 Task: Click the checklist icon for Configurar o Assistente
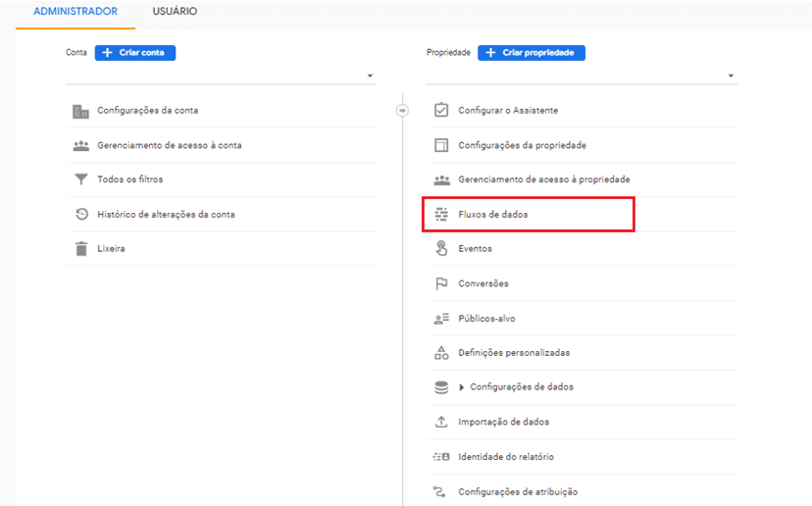pos(441,110)
